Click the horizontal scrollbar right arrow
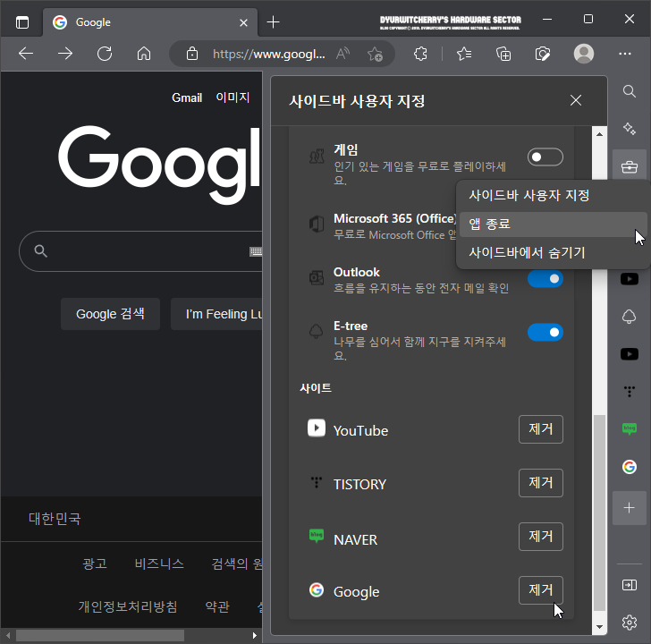 click(x=255, y=636)
